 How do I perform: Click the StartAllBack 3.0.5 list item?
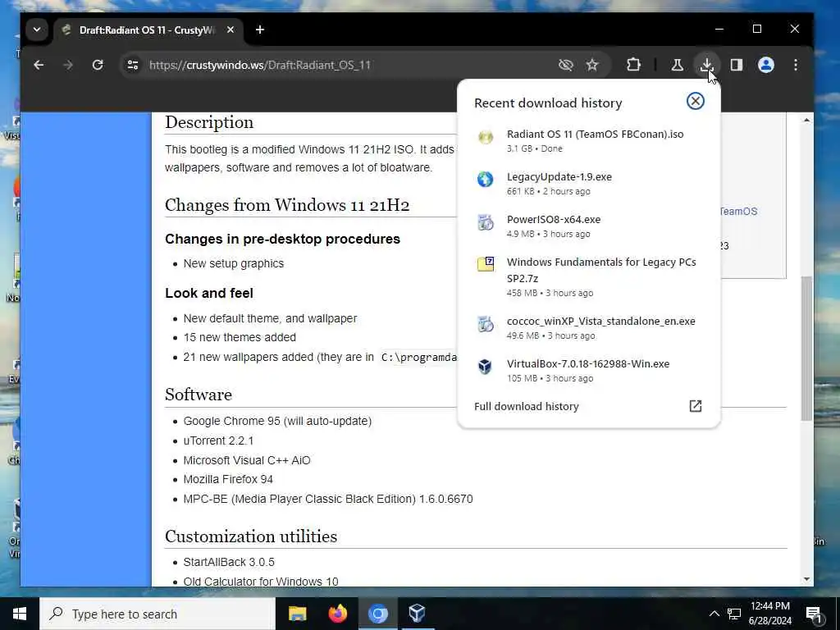(x=229, y=562)
